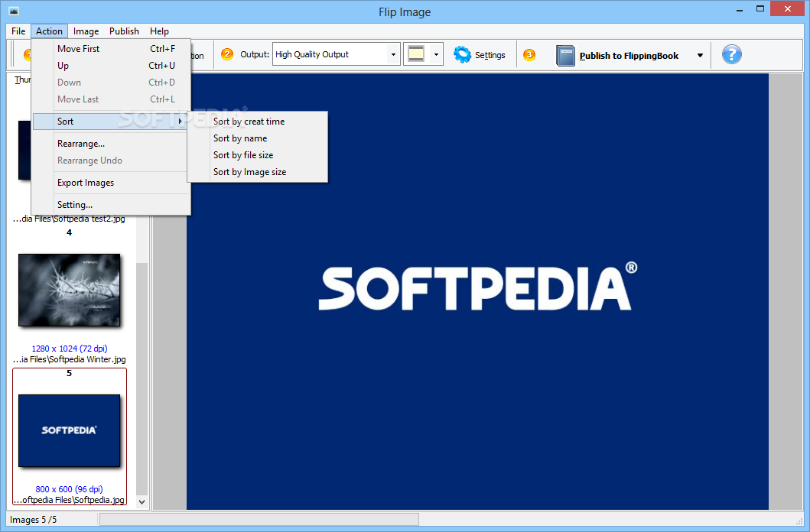Click the app icon in title bar
810x532 pixels.
(14, 11)
